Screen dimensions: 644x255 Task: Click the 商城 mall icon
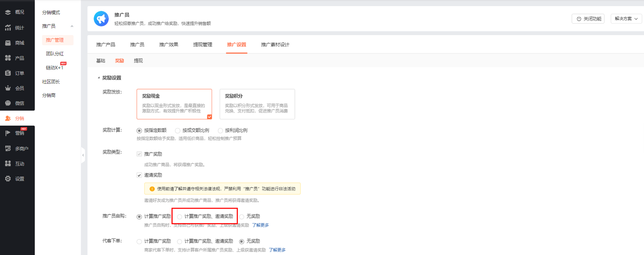pyautogui.click(x=8, y=43)
